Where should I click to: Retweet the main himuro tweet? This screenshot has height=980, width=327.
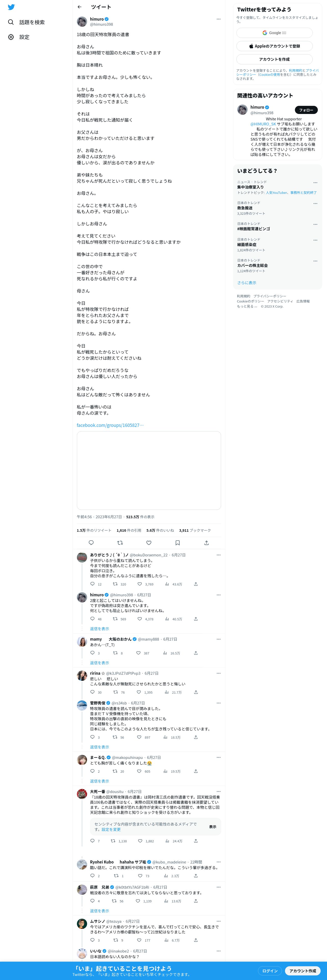pos(120,542)
